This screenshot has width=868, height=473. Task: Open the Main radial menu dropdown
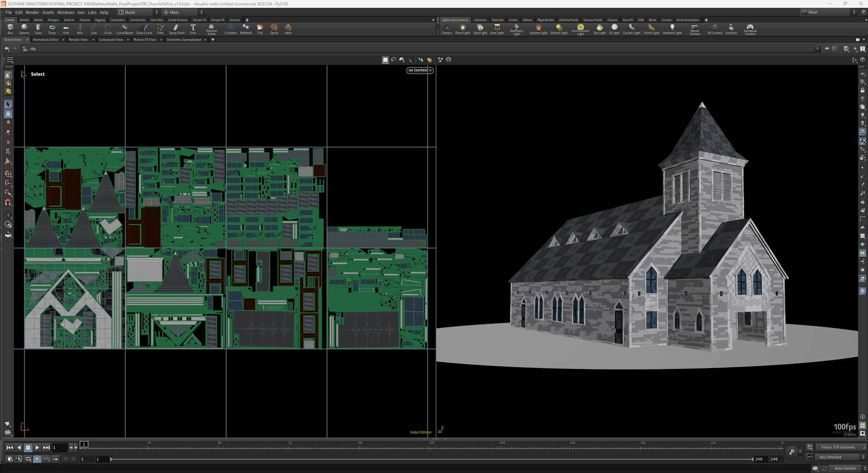(x=183, y=12)
